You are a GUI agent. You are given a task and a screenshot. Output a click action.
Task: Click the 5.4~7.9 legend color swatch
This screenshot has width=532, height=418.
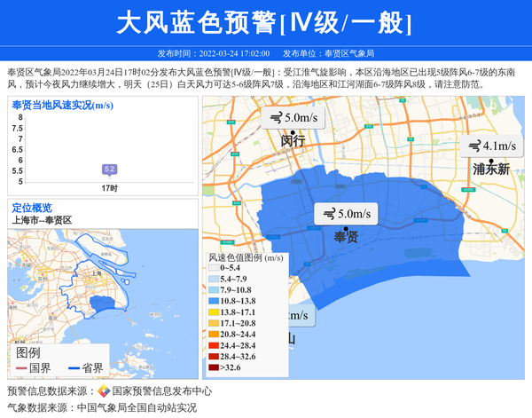[214, 280]
